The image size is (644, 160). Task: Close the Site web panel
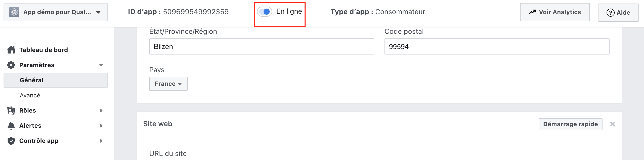(x=613, y=124)
